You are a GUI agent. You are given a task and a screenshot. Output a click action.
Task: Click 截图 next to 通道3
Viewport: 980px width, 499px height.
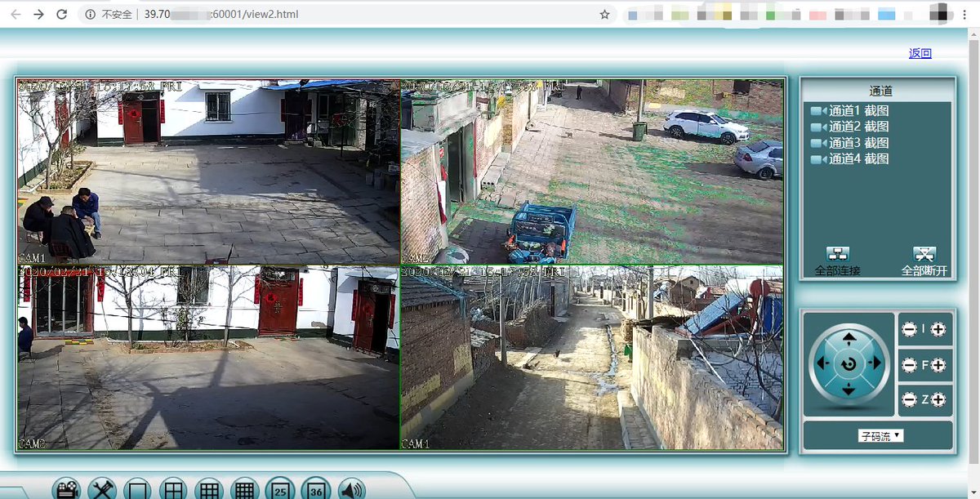(877, 143)
